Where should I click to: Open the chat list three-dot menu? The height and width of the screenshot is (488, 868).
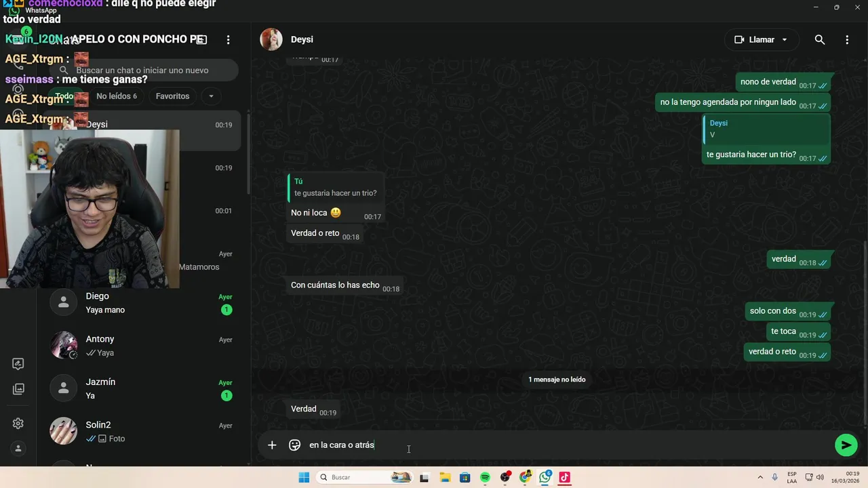coord(229,40)
